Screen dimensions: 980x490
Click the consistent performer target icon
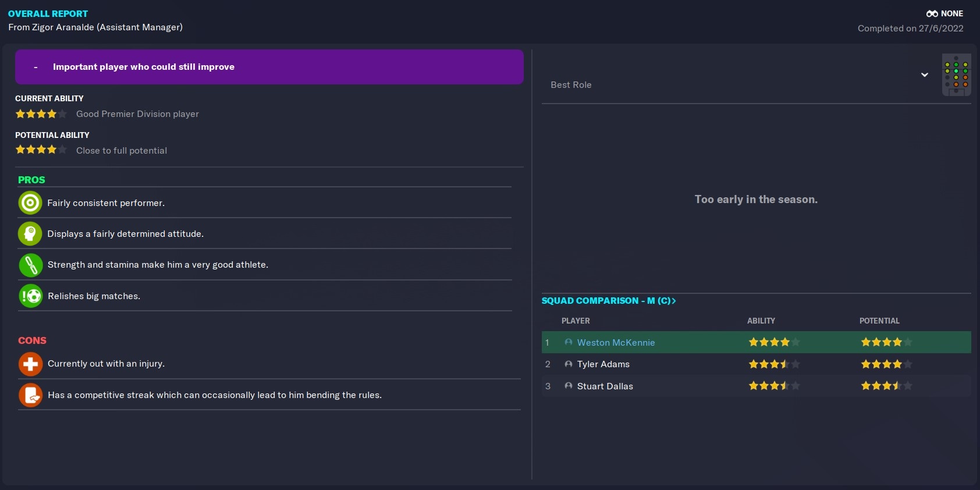pyautogui.click(x=30, y=203)
